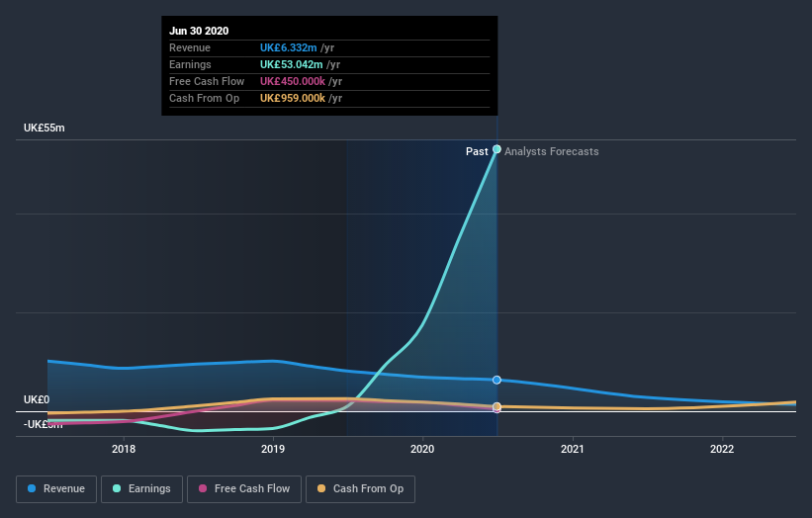Click the 'Free Cash Flow' row label in tooltip
The width and height of the screenshot is (812, 518).
[x=207, y=81]
